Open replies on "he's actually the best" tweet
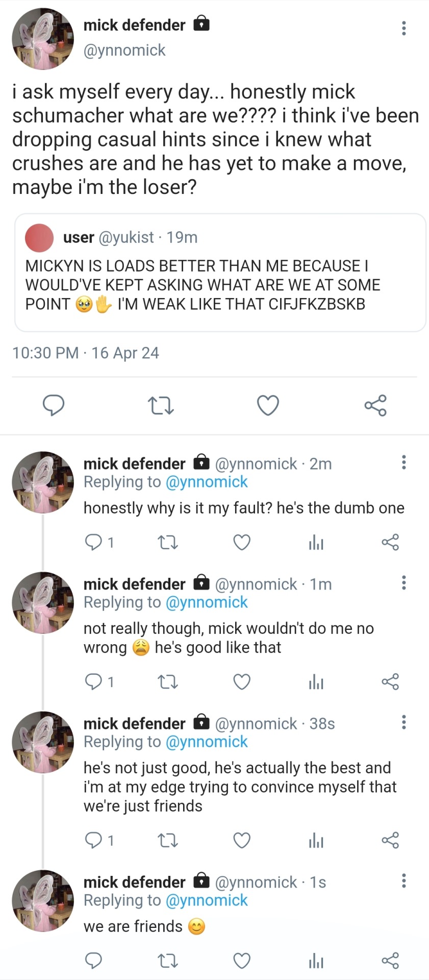 (94, 840)
